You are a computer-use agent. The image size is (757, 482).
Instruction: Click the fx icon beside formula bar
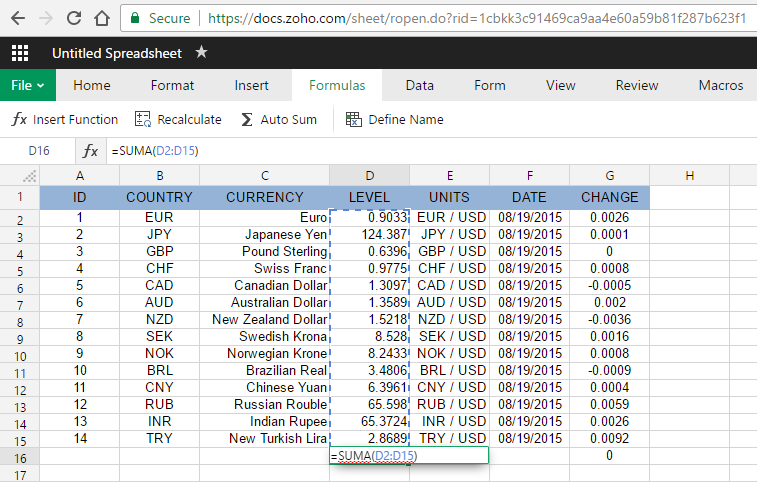pyautogui.click(x=90, y=151)
